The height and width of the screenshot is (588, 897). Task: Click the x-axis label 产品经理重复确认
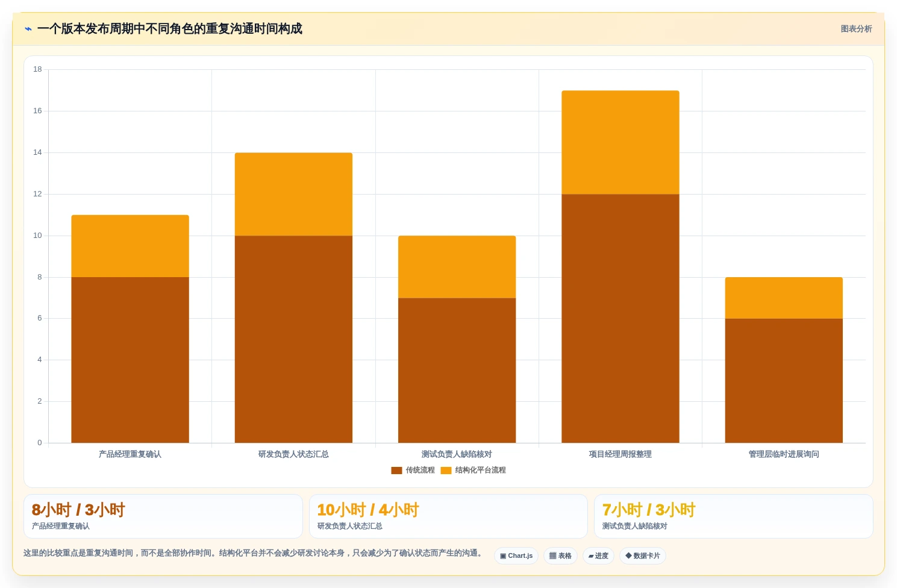click(x=130, y=454)
